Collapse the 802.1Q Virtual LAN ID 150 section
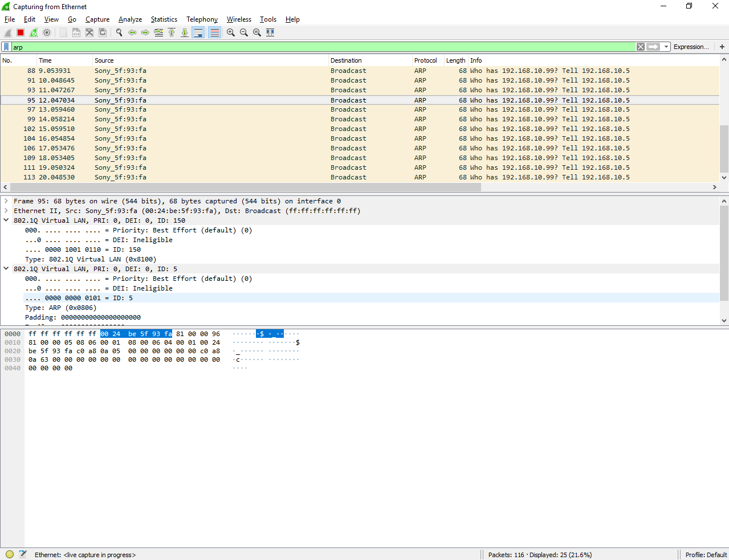 (x=6, y=220)
